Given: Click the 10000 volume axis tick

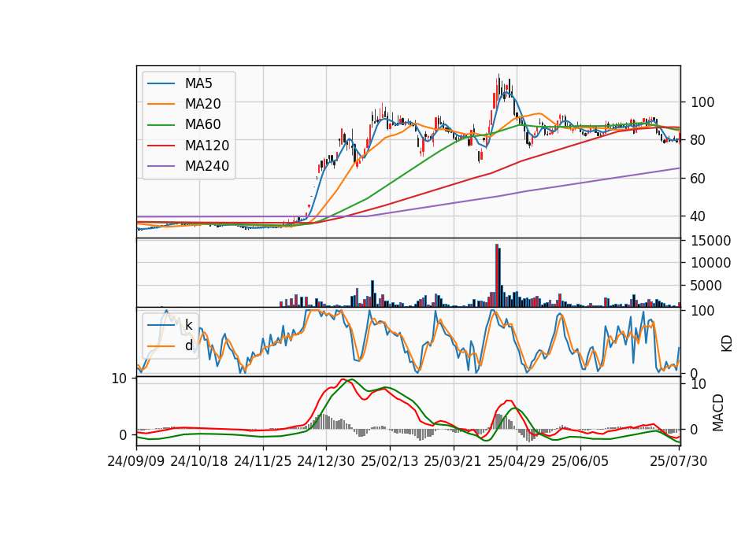Looking at the screenshot, I should click(x=711, y=263).
